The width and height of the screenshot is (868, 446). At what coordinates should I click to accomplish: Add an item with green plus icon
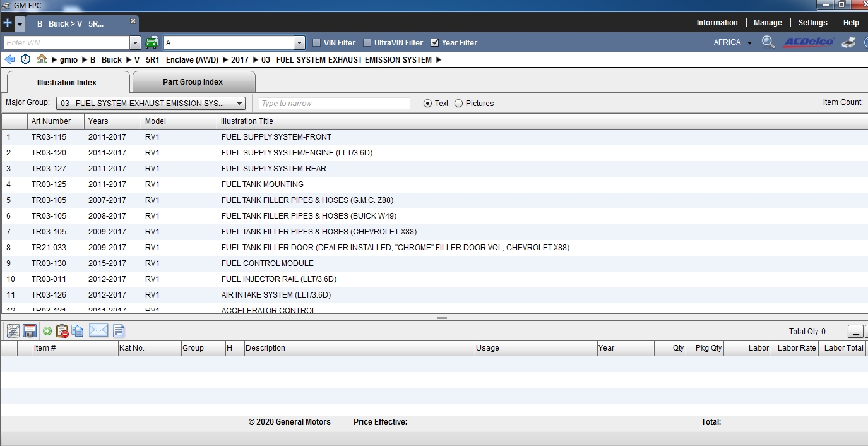coord(47,331)
